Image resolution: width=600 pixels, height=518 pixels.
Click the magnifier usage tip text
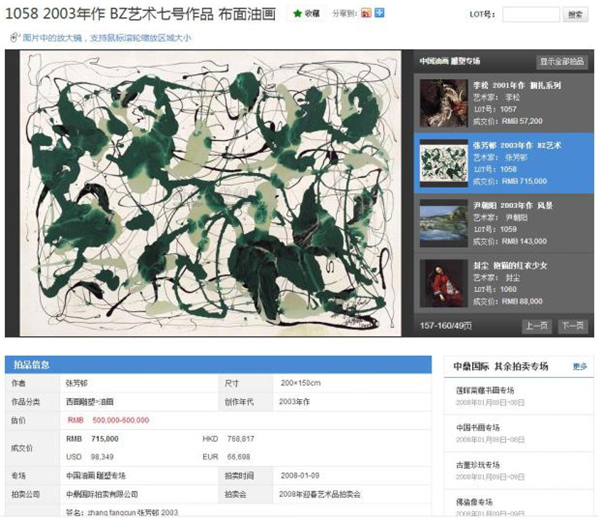coord(107,38)
